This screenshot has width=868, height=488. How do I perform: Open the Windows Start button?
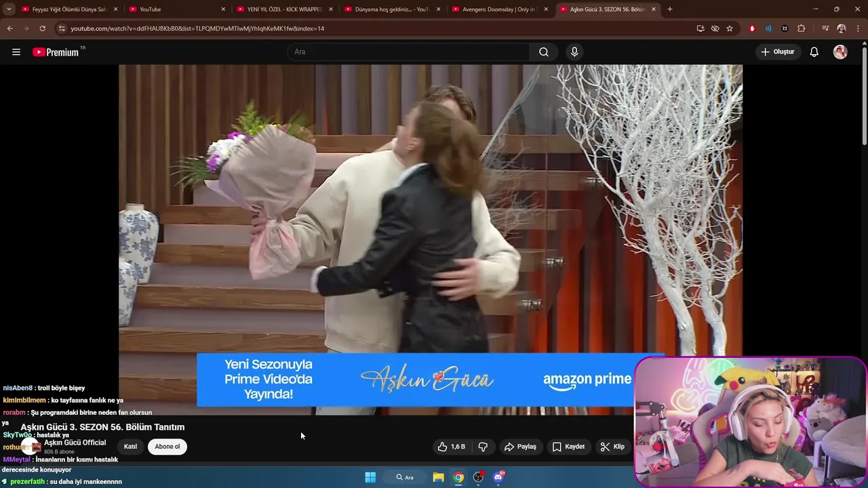(x=370, y=477)
